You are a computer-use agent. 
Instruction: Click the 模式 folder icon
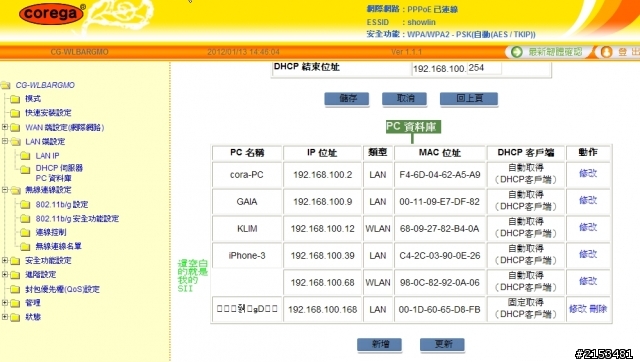coord(15,99)
